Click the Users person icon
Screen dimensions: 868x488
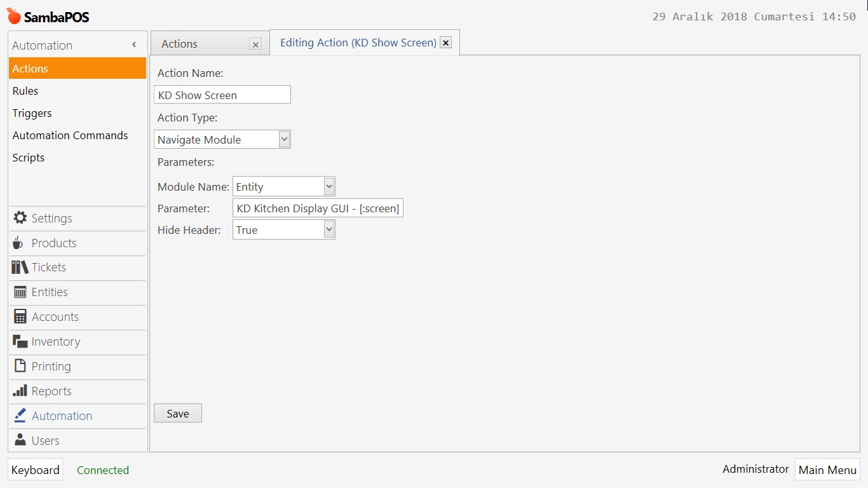[20, 440]
